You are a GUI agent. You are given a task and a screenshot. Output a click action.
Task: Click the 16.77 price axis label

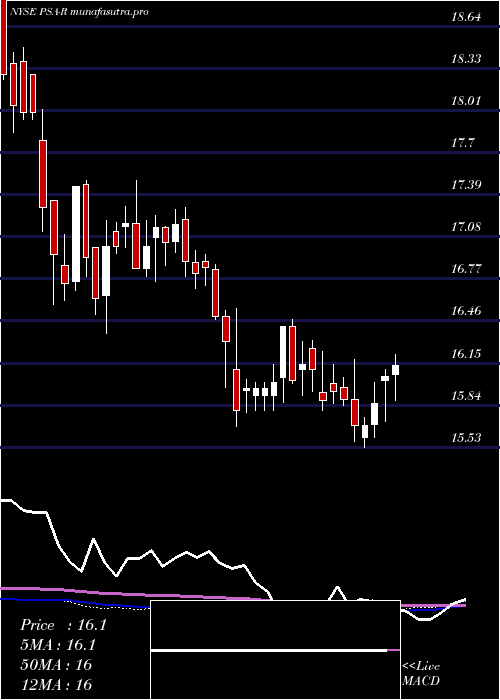pos(466,269)
